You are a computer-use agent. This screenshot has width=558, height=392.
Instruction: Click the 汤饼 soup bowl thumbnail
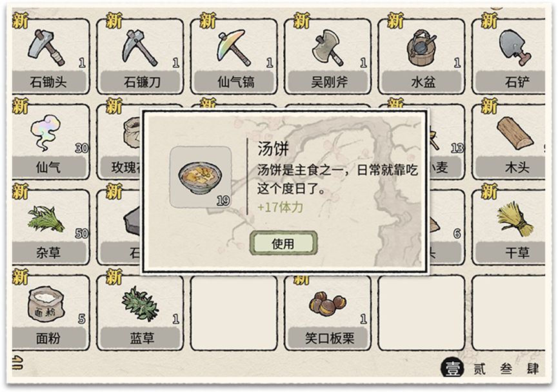(x=201, y=177)
